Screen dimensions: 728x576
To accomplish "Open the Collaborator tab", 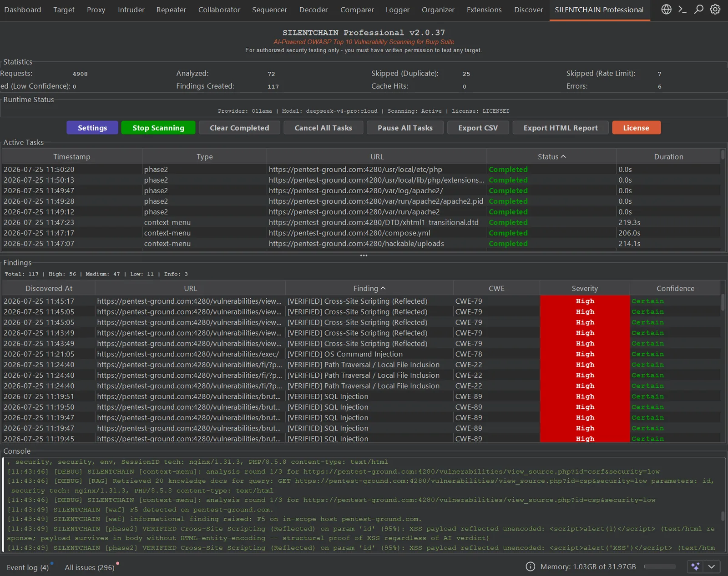I will coord(219,10).
